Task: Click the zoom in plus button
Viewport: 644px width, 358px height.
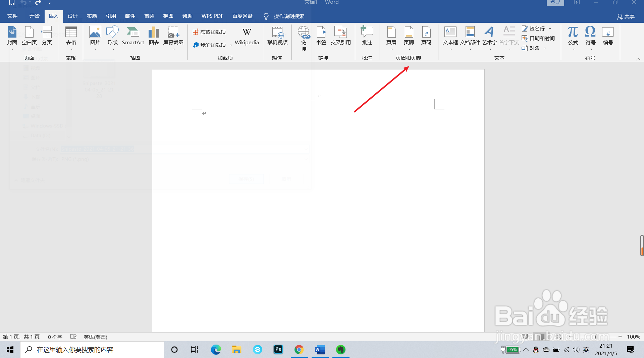Action: coord(620,337)
